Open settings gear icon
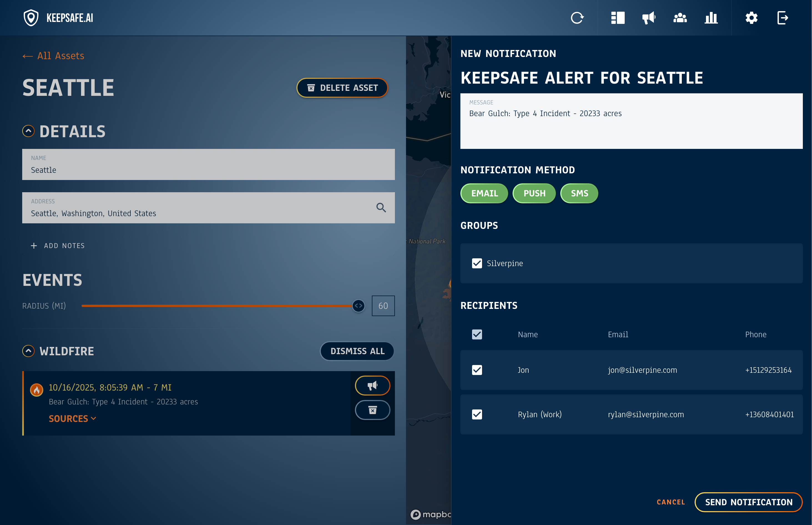Viewport: 812px width, 525px height. click(x=752, y=18)
